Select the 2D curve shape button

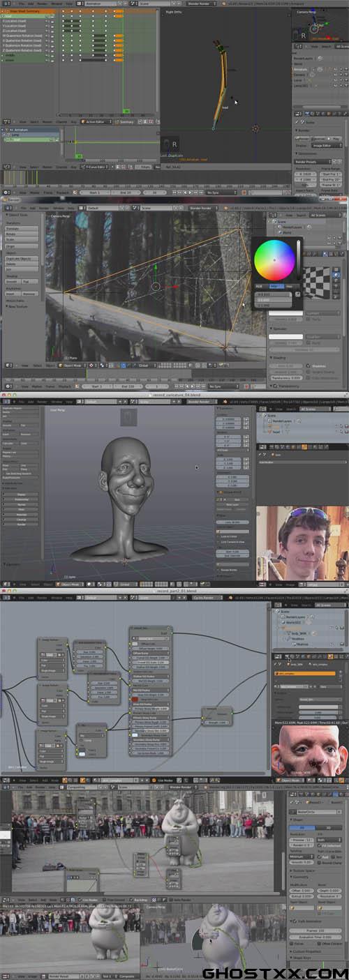(303, 827)
